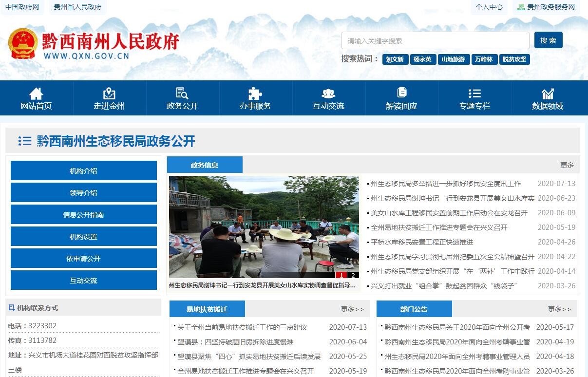This screenshot has width=588, height=377.
Task: Expand 更多>> beside 部门公告
Action: pos(559,309)
